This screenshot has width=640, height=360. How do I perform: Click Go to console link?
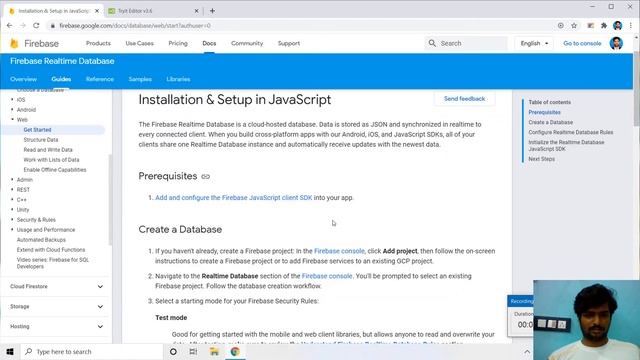pyautogui.click(x=582, y=43)
